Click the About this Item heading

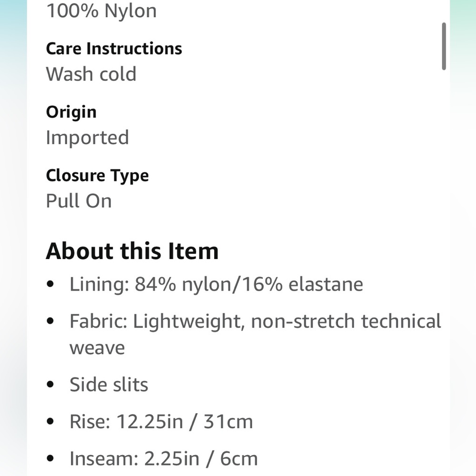click(132, 251)
